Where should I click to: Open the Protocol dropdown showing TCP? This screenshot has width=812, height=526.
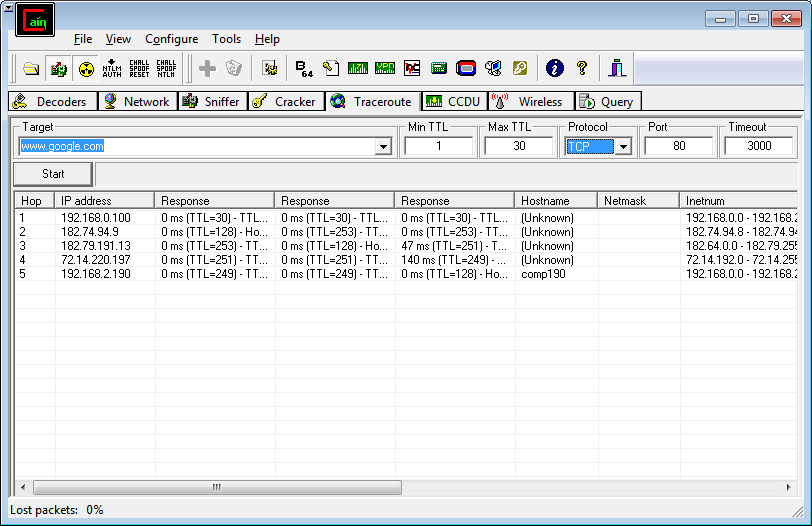click(623, 147)
